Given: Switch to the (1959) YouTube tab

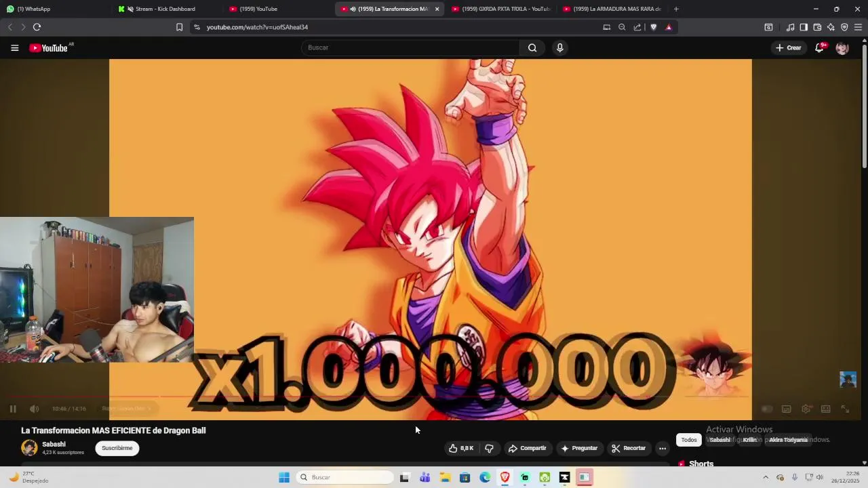Looking at the screenshot, I should click(277, 9).
